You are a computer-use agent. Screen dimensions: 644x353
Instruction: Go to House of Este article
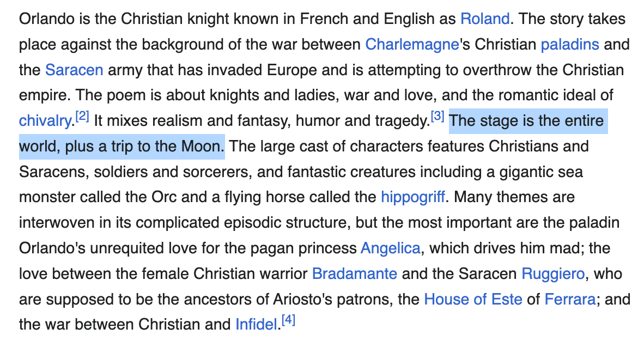click(472, 299)
